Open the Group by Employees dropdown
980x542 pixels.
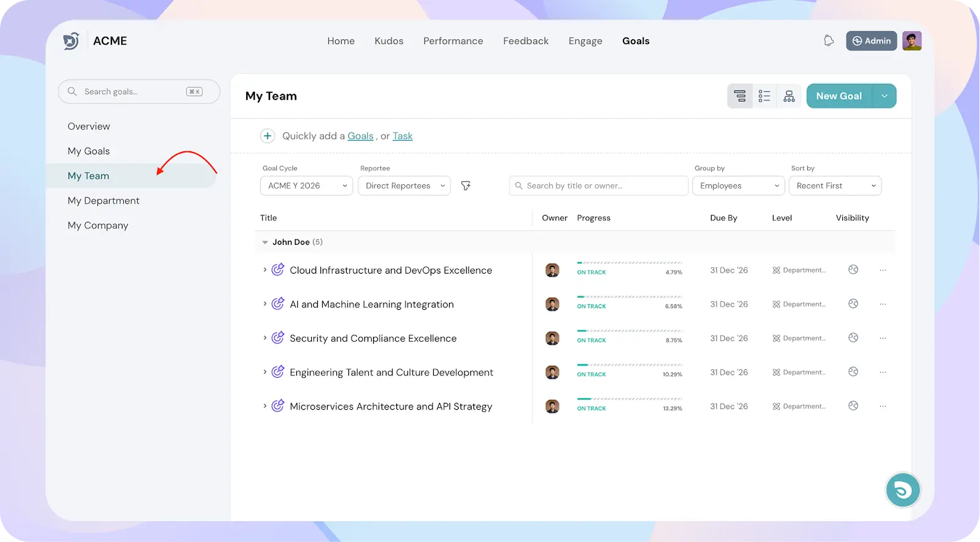[738, 186]
